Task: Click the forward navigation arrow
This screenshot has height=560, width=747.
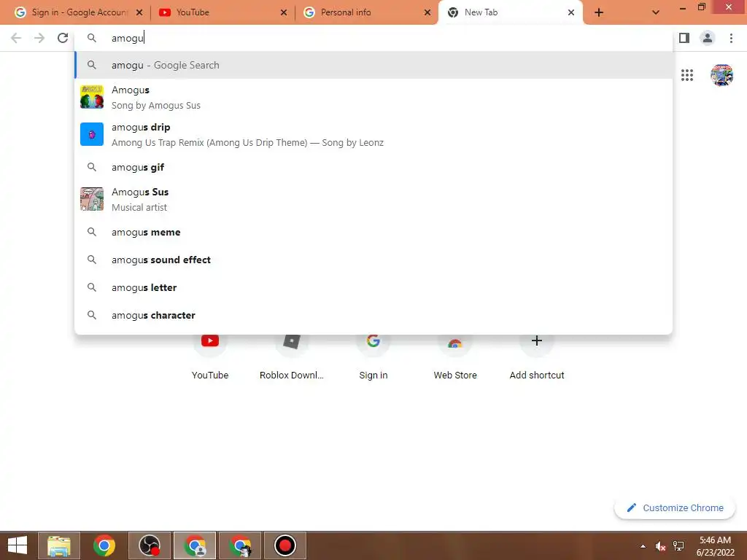Action: point(39,38)
